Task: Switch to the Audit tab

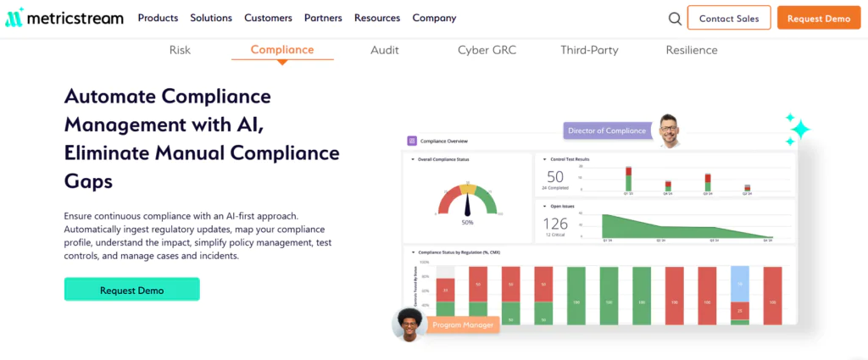Action: tap(385, 50)
